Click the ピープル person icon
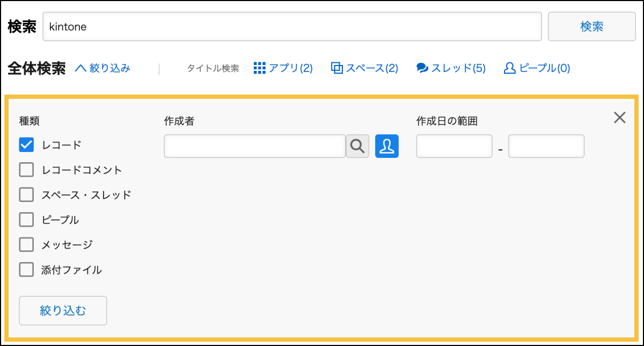644x346 pixels. tap(509, 68)
